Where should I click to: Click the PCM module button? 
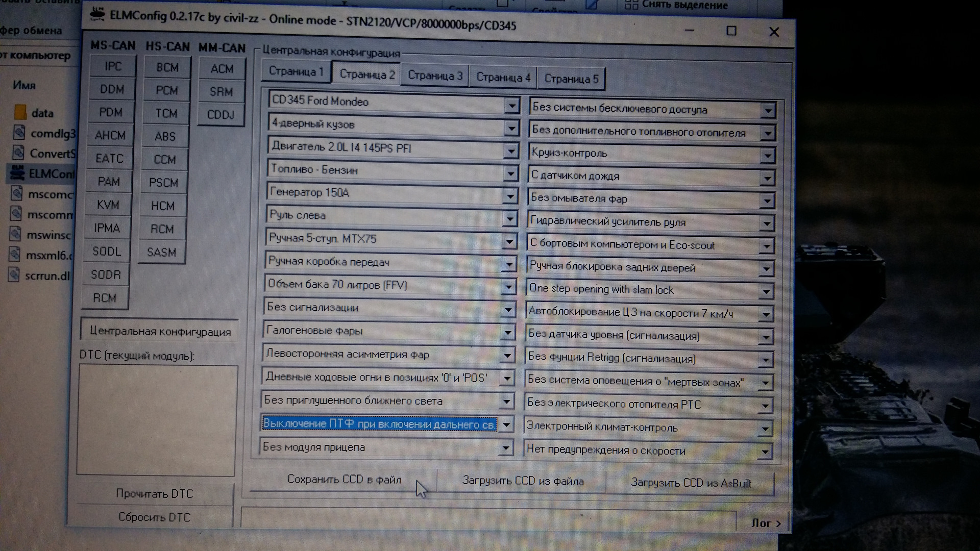click(x=167, y=90)
